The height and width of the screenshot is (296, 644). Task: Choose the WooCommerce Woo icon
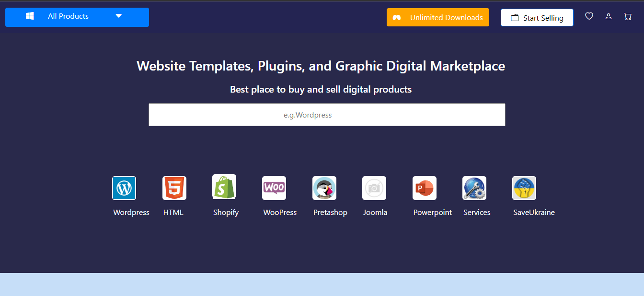pyautogui.click(x=274, y=188)
